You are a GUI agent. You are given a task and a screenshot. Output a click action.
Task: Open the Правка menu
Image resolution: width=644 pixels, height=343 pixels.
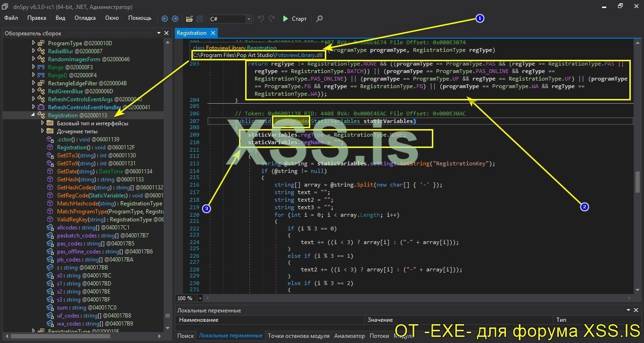(x=37, y=18)
